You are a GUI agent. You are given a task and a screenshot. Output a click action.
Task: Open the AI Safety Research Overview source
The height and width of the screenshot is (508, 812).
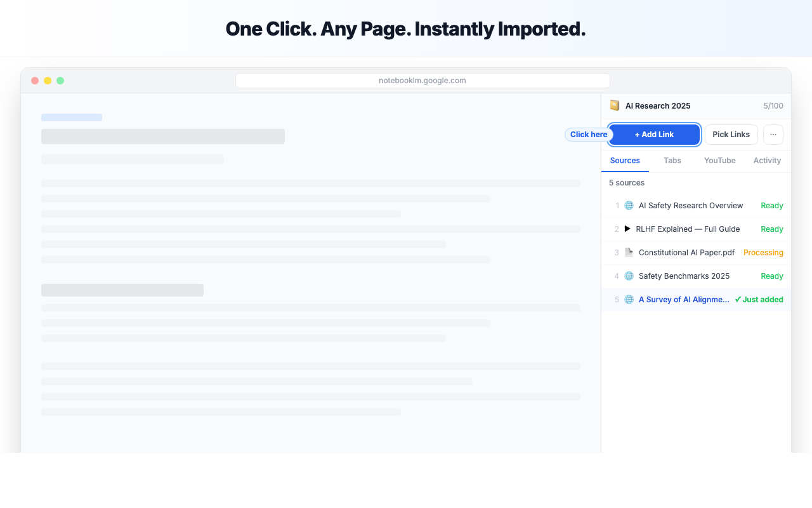[x=691, y=206]
